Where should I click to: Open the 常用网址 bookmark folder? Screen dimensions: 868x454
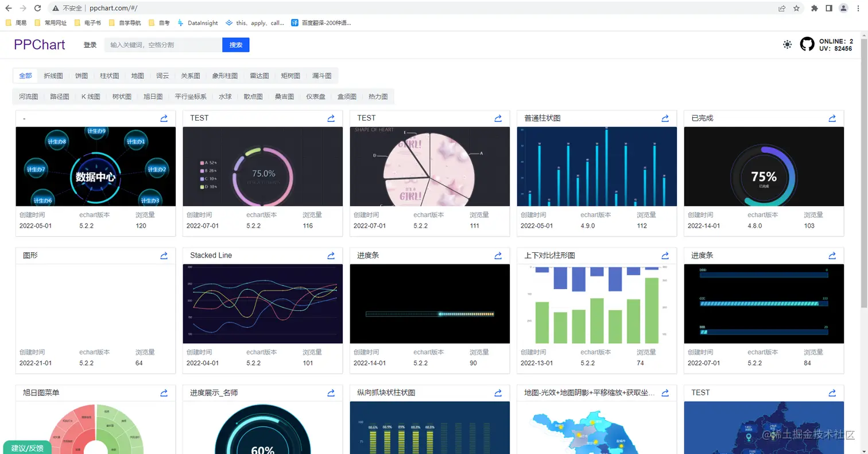coord(51,23)
